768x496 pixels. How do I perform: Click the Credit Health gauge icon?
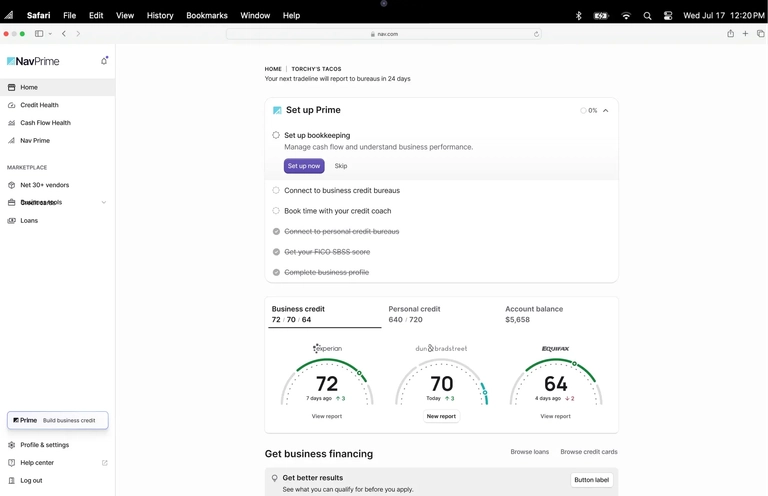coord(12,105)
